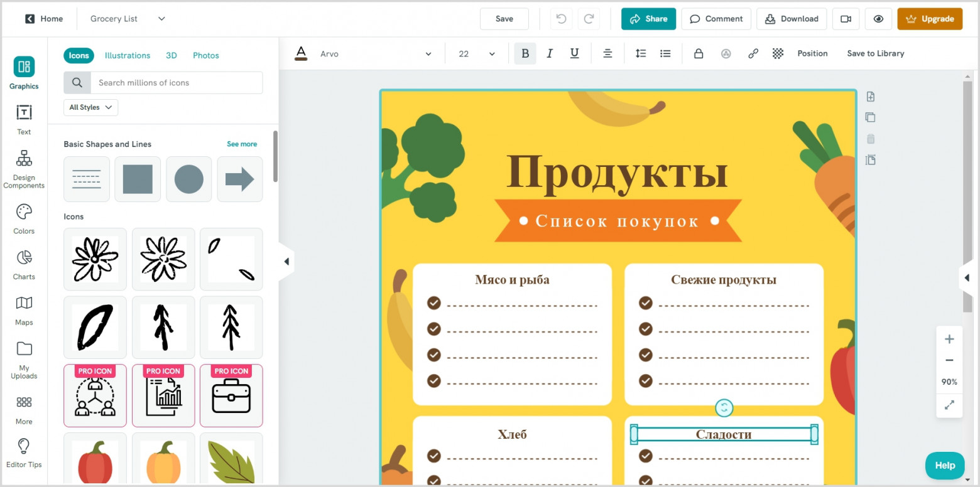
Task: Click the Share button
Action: [x=648, y=19]
